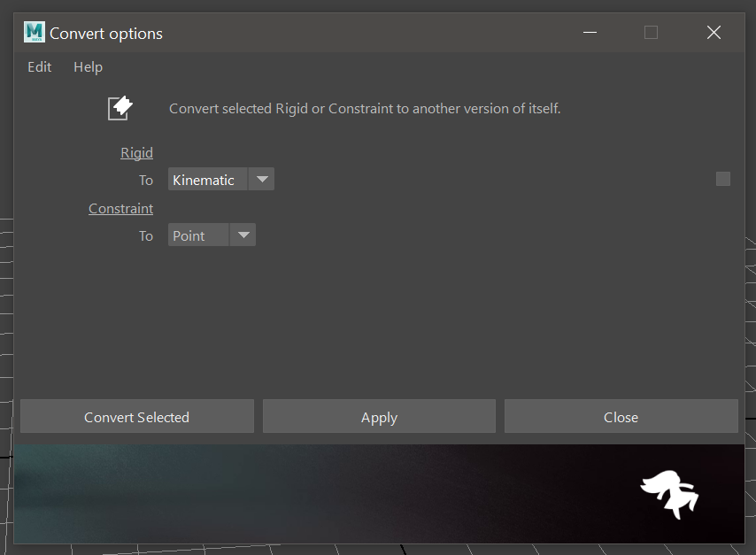Viewport: 756px width, 555px height.
Task: Close the dialog with the title bar X
Action: pyautogui.click(x=714, y=33)
